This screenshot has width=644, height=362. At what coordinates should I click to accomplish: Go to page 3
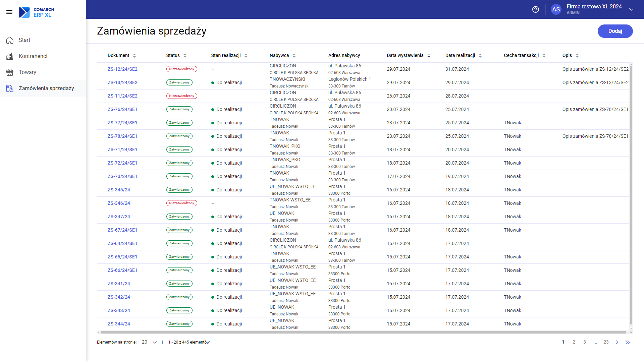pos(585,342)
